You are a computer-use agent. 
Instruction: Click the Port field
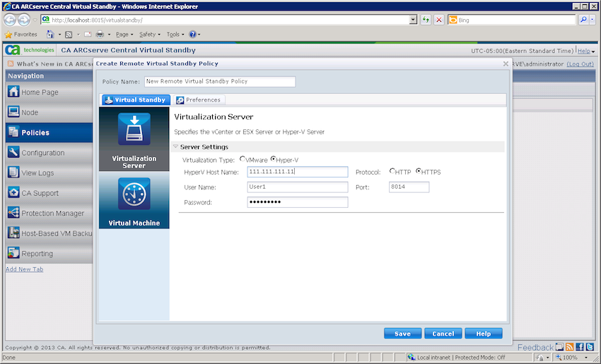[x=409, y=187]
